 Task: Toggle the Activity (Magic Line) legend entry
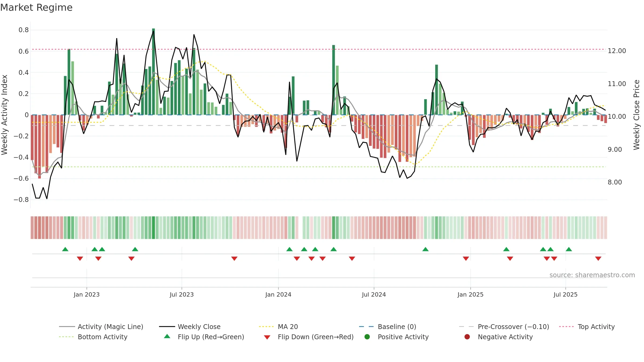pos(101,327)
